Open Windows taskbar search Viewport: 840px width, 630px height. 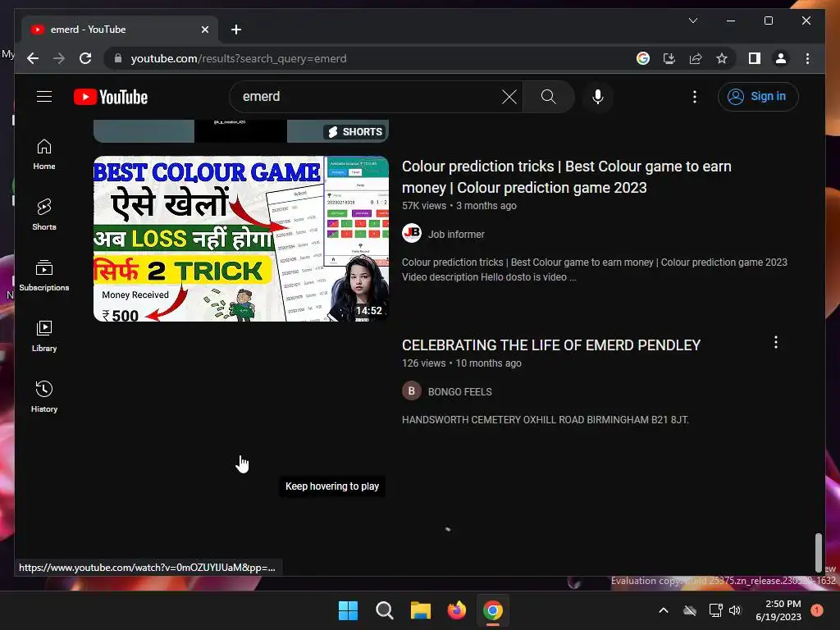tap(384, 610)
